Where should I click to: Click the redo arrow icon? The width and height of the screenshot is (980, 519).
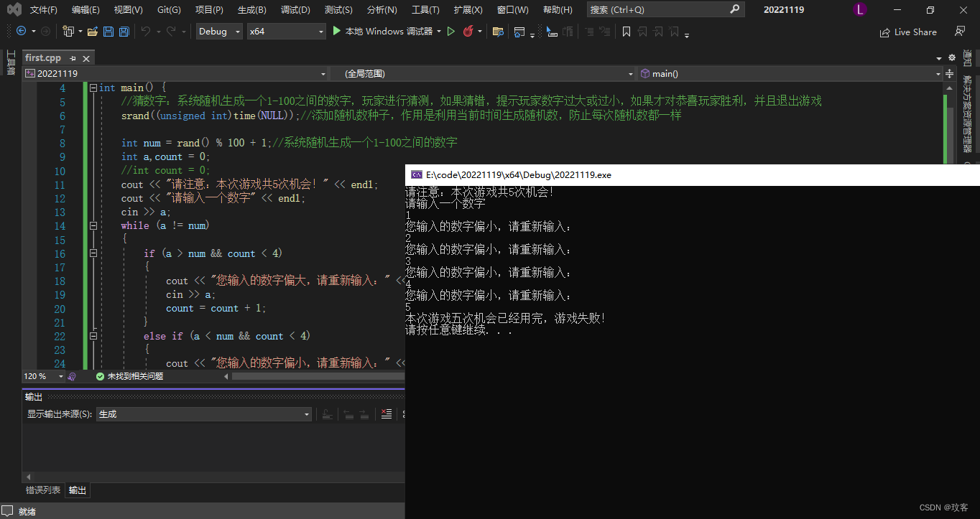pyautogui.click(x=171, y=32)
